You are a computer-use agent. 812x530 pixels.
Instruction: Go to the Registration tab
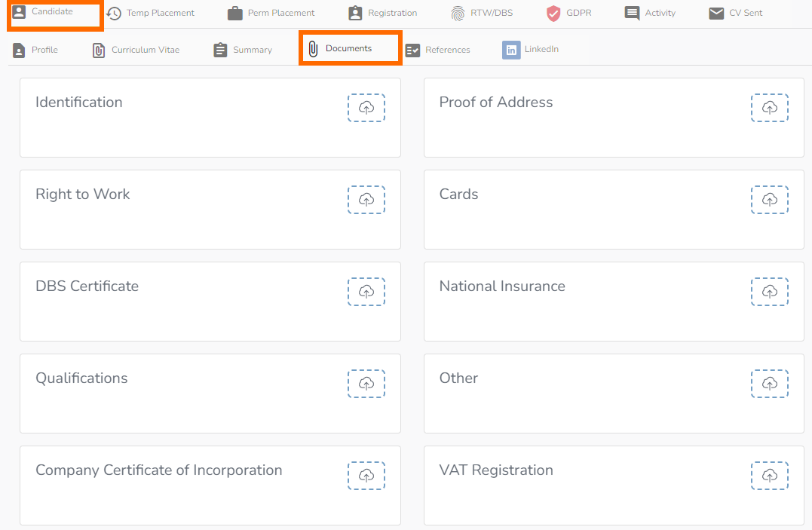click(x=383, y=13)
